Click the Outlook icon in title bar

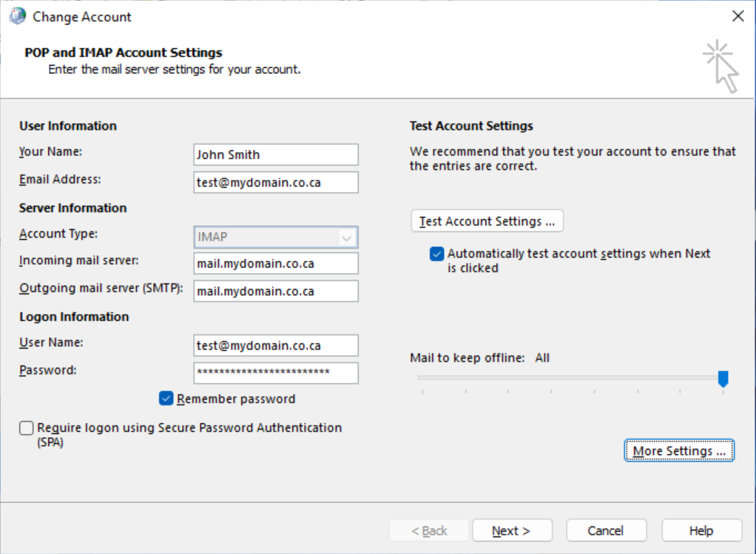tap(17, 16)
